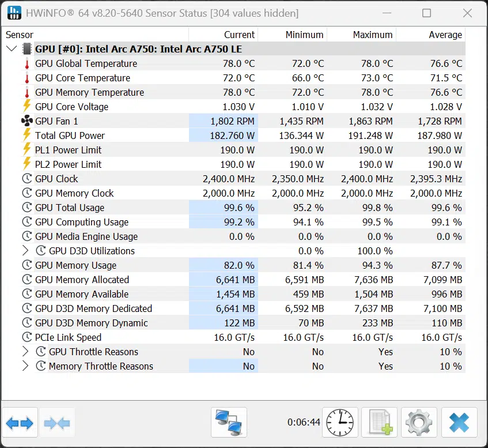
Task: Start logging with the sheet-plus icon
Action: point(379,423)
